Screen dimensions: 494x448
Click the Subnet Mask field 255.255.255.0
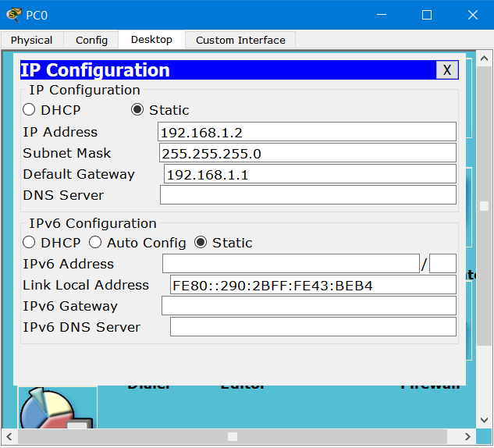pos(307,153)
